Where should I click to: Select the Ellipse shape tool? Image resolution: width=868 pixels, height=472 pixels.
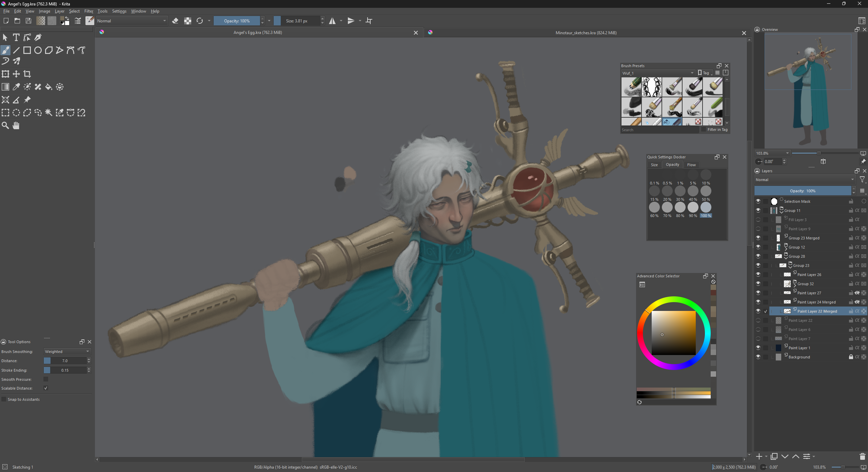tap(38, 50)
